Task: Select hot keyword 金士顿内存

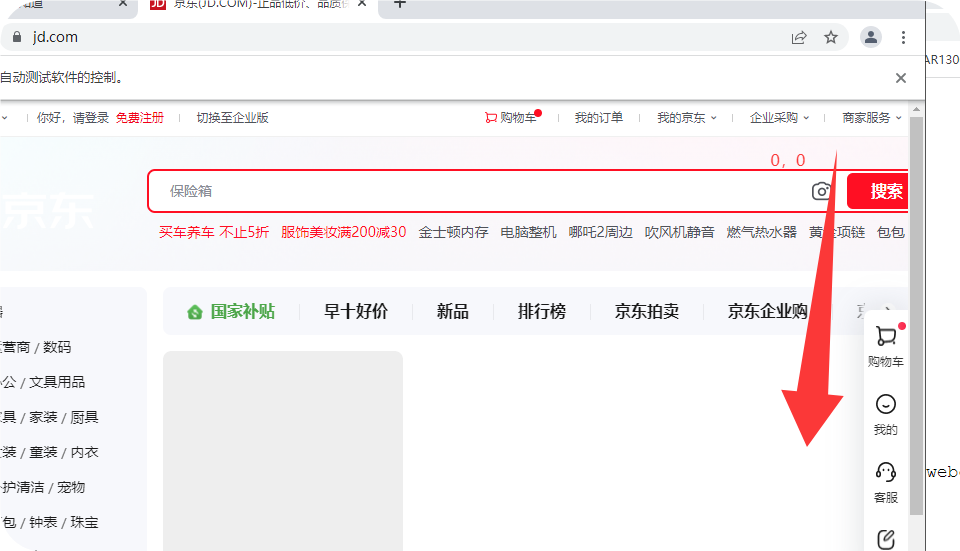Action: click(453, 232)
